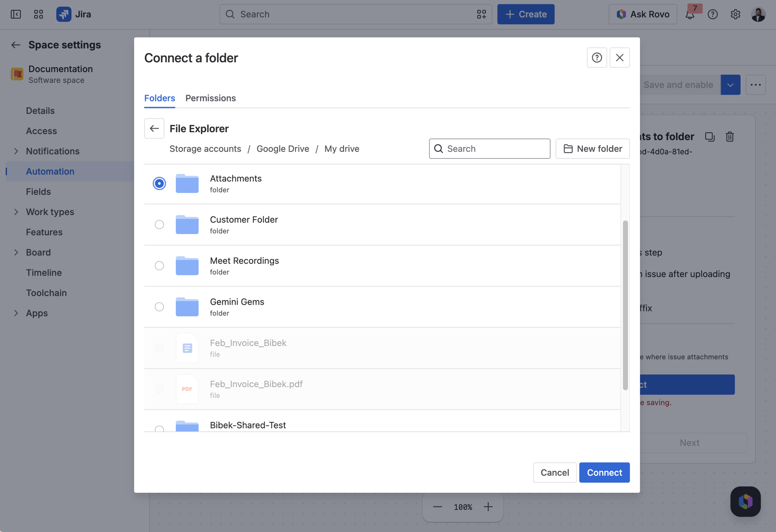
Task: Expand the Notifications section in the sidebar
Action: (x=16, y=151)
